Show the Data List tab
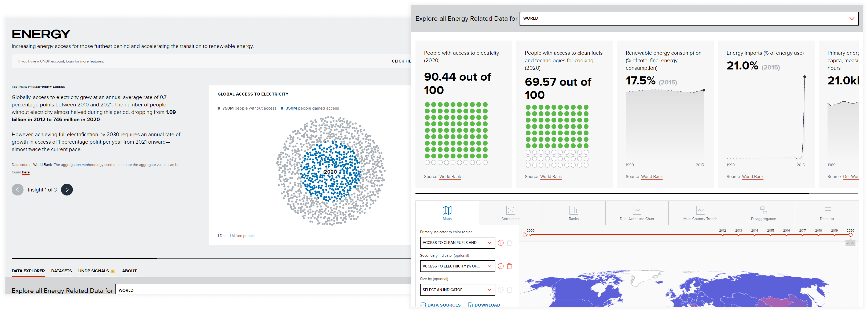The height and width of the screenshot is (312, 868). 827,213
